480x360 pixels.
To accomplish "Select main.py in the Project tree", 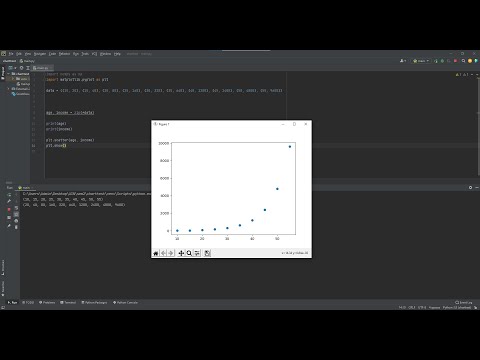I will (23, 84).
